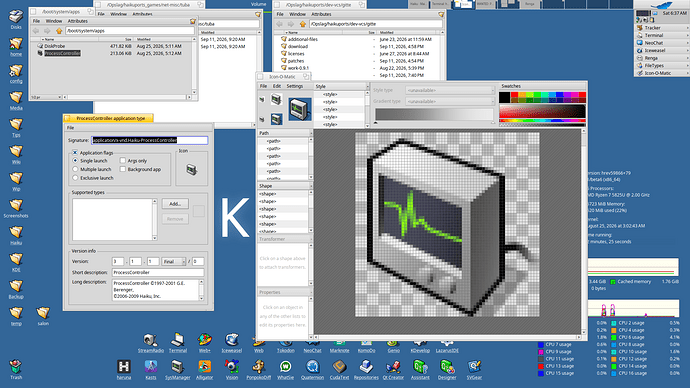Select the licenses folder in gitte window

point(296,54)
